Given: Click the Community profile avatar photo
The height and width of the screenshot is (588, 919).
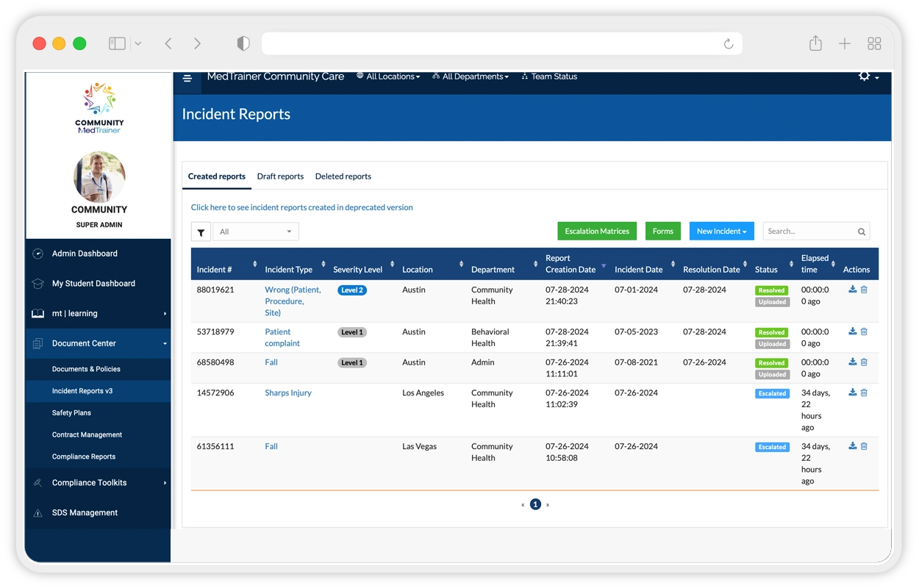Looking at the screenshot, I should (99, 177).
